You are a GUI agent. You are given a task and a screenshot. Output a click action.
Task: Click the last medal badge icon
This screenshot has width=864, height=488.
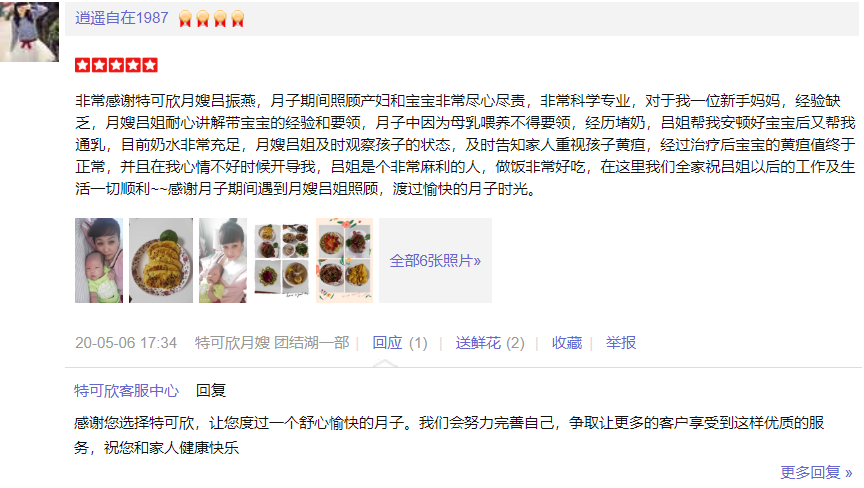coord(237,19)
